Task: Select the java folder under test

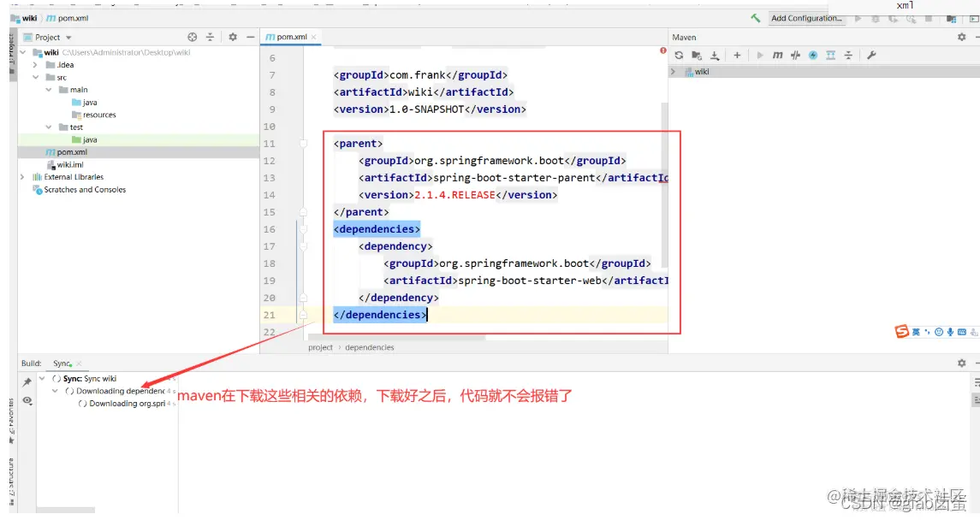Action: [x=85, y=139]
